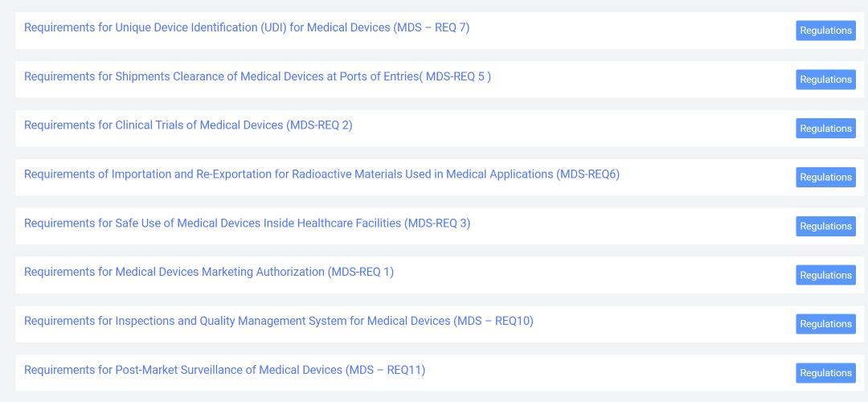Screen dimensions: 868x402
Task: Click the Regulations tag for the UDI requirements
Action: pyautogui.click(x=825, y=31)
